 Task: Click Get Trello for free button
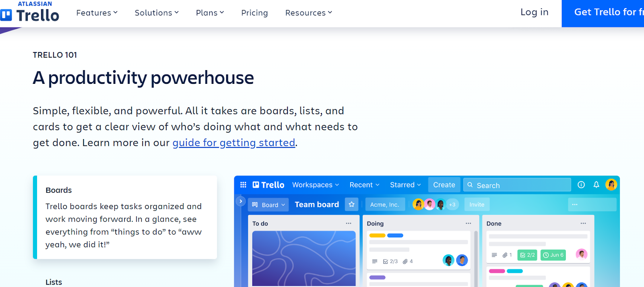pyautogui.click(x=603, y=13)
